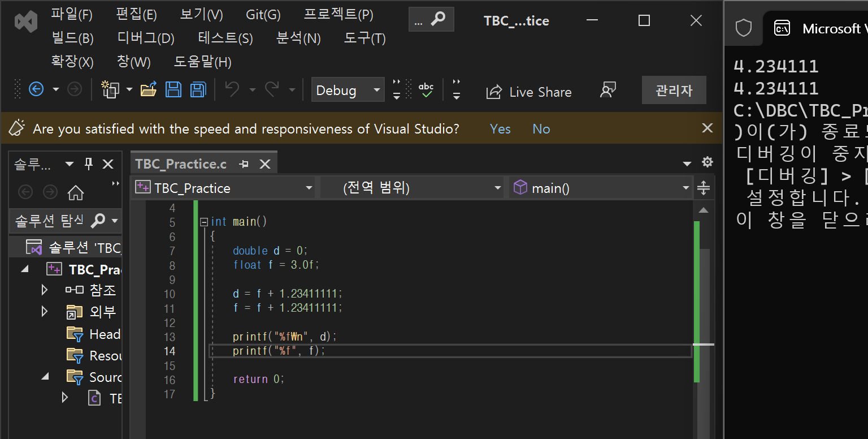Viewport: 868px width, 439px height.
Task: Click the 관리자 button
Action: pyautogui.click(x=674, y=90)
